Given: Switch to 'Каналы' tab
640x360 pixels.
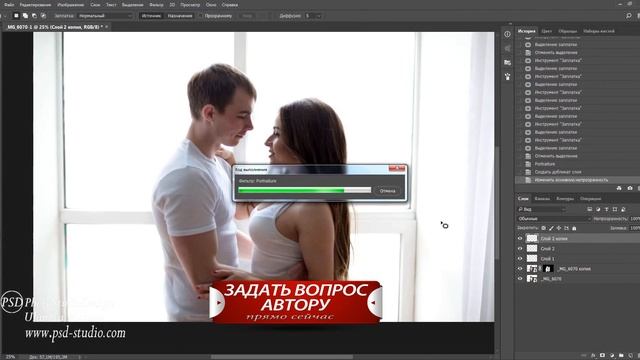Looking at the screenshot, I should [542, 199].
